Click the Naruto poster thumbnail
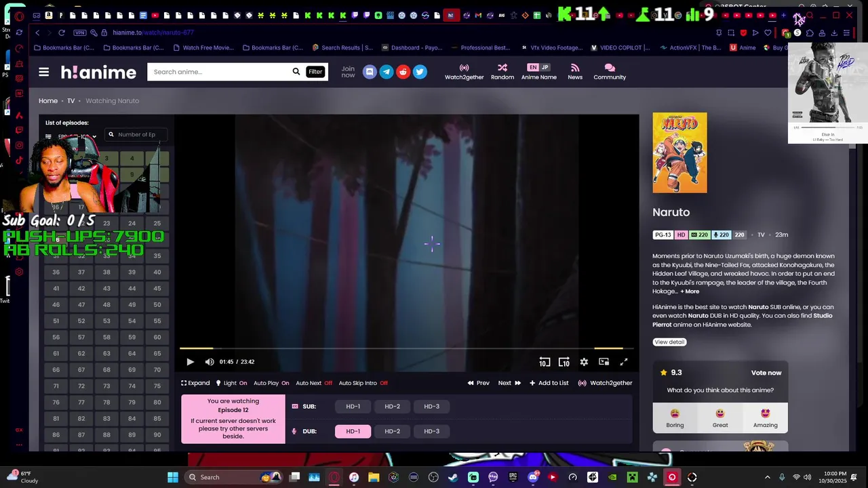Screen dimensions: 868x488 pos(679,153)
